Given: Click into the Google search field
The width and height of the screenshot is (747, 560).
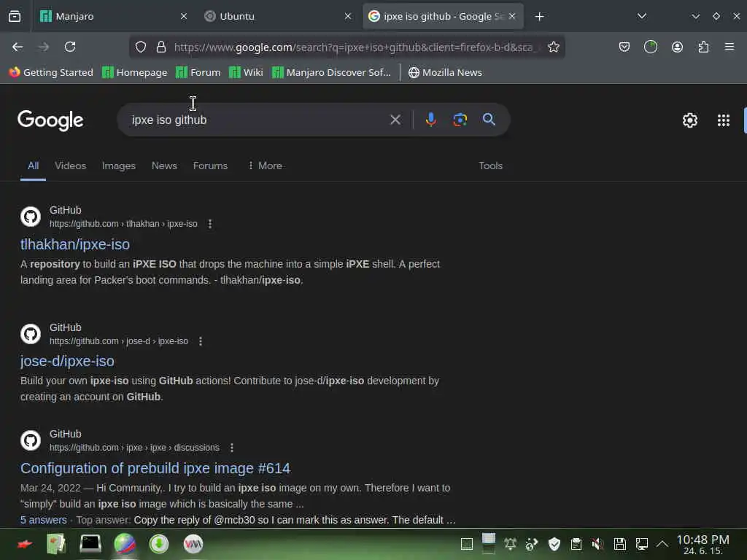Looking at the screenshot, I should coord(258,120).
